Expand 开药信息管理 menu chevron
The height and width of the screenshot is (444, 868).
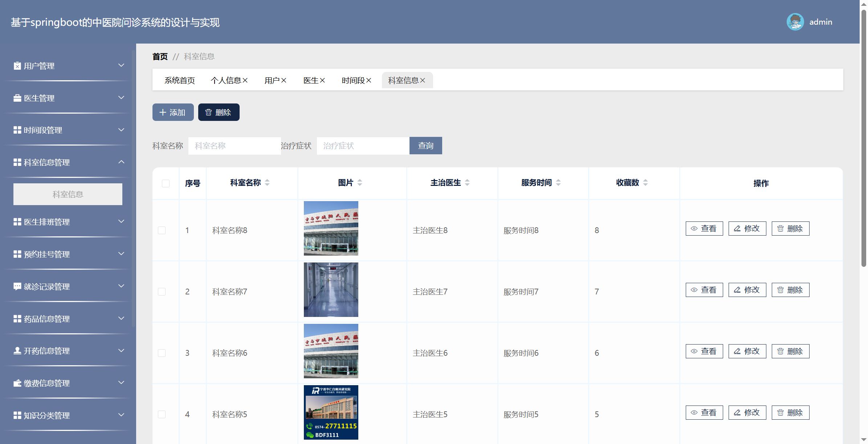tap(121, 350)
